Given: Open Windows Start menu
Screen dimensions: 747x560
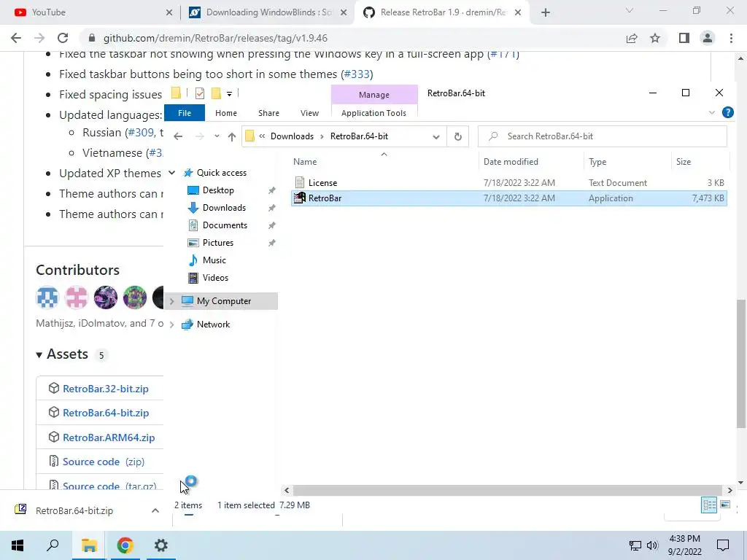Looking at the screenshot, I should point(18,545).
